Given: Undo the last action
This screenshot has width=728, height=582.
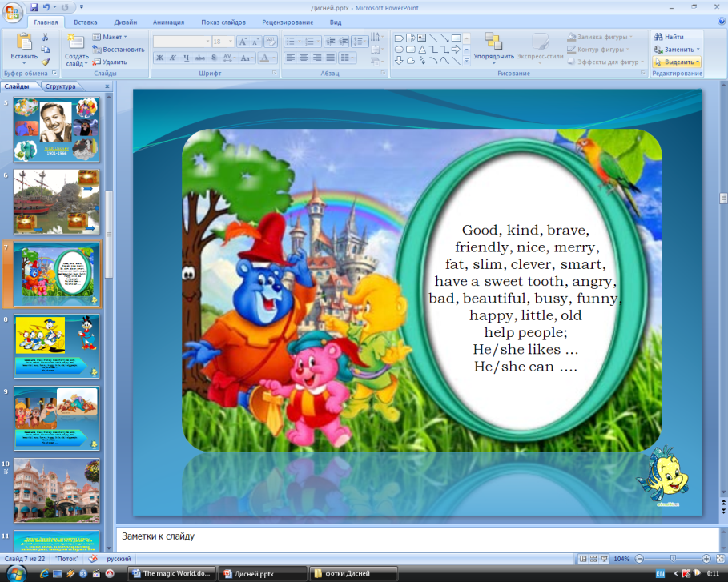Looking at the screenshot, I should click(46, 7).
